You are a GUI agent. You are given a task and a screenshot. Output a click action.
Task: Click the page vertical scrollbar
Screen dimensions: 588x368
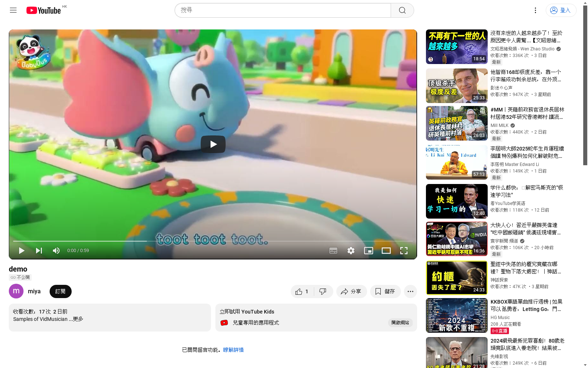click(585, 85)
